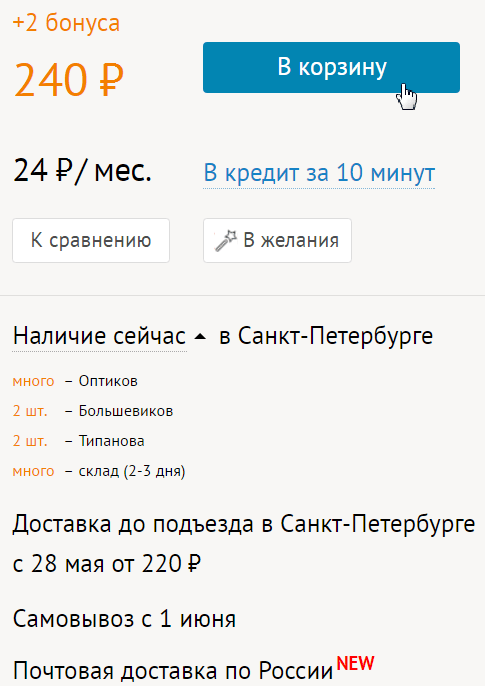Add item to cart with В корзину
The width and height of the screenshot is (485, 686).
point(331,67)
